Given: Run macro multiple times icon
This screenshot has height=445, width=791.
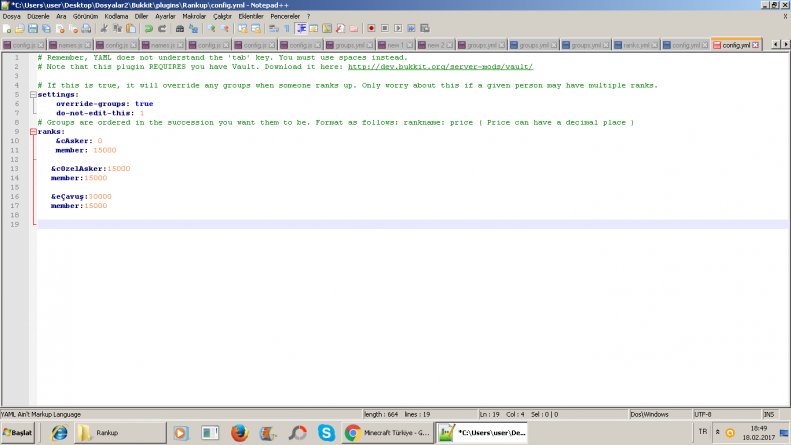Looking at the screenshot, I should coord(412,29).
